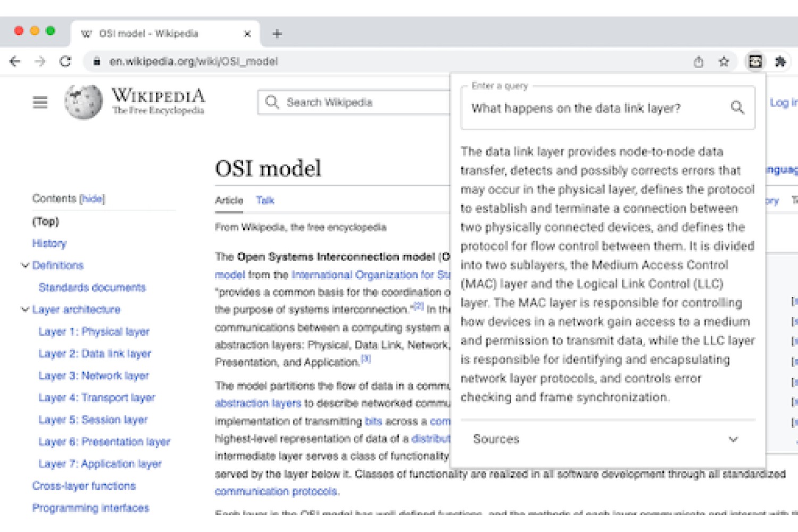Open Definitions in the contents list
Screen dimensions: 798x532
click(x=58, y=265)
